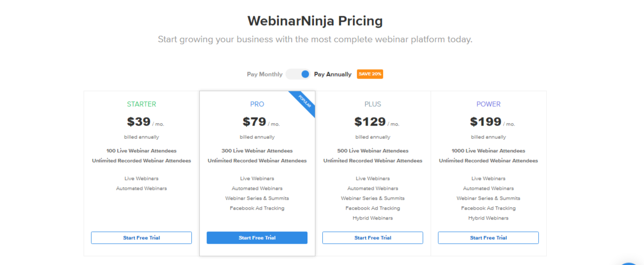Click the WebinarNinja Pricing title
Image resolution: width=644 pixels, height=265 pixels.
click(315, 21)
